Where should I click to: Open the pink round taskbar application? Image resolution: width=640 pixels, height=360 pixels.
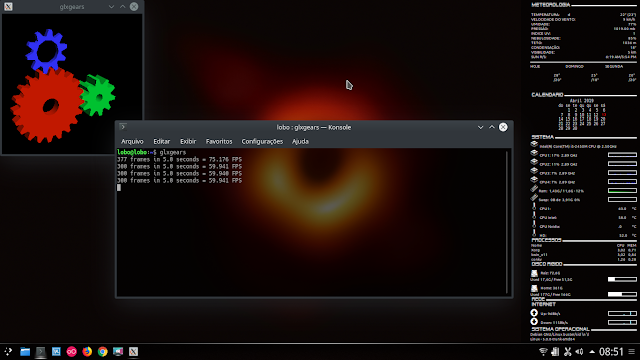point(71,351)
